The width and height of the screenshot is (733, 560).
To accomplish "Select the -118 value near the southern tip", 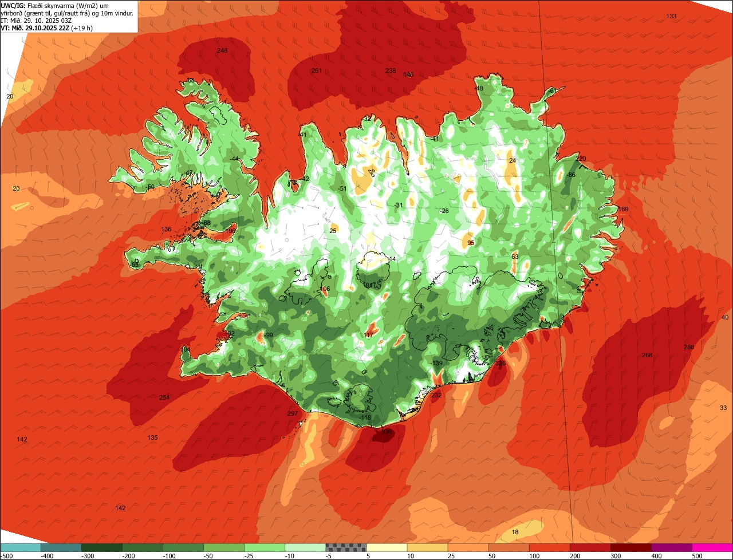I will point(365,418).
